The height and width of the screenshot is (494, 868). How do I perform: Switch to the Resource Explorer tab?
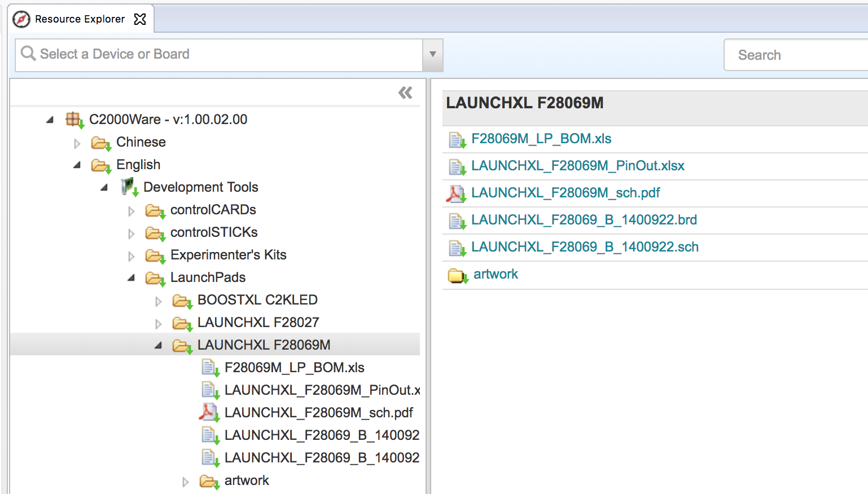coord(80,19)
